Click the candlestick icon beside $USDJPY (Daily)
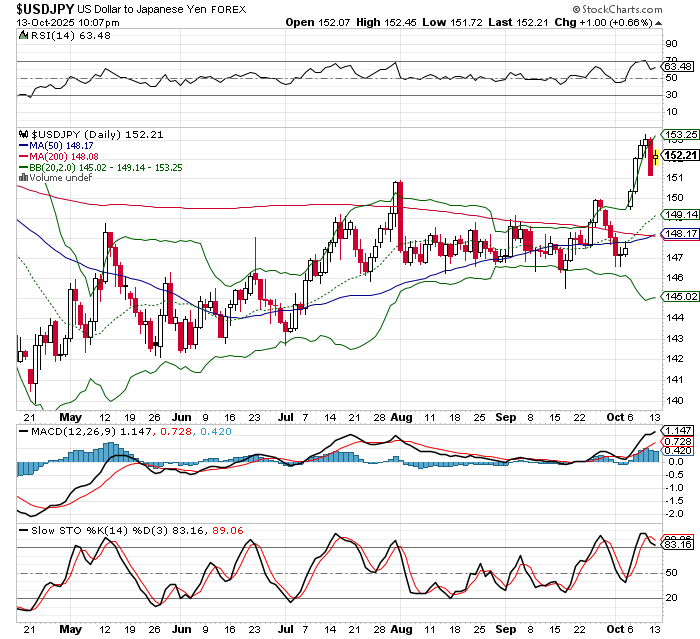Screen dimensions: 700x639 [24, 133]
